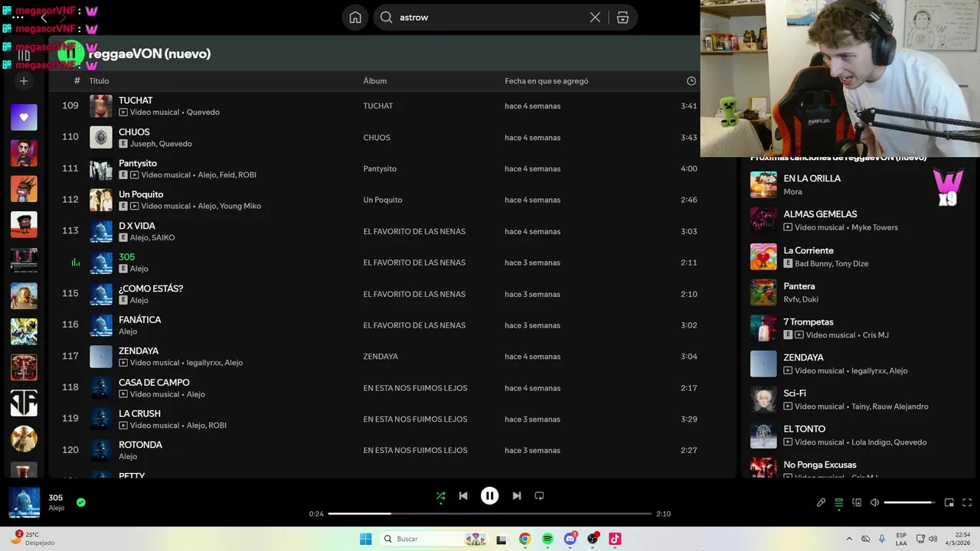Sort by Álbum column header
The width and height of the screenshot is (980, 551).
(374, 80)
